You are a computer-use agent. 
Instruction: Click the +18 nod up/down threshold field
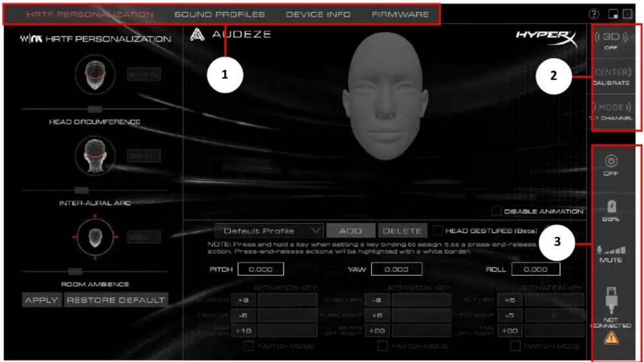[x=243, y=330]
